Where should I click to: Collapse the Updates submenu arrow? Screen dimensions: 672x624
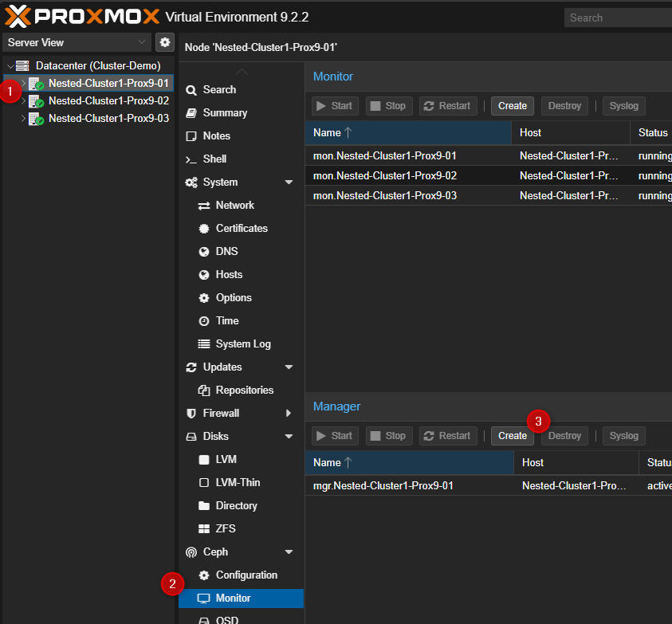tap(289, 367)
